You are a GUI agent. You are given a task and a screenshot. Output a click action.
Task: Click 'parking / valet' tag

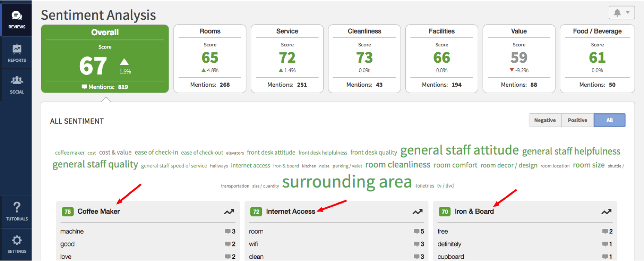[x=346, y=166]
